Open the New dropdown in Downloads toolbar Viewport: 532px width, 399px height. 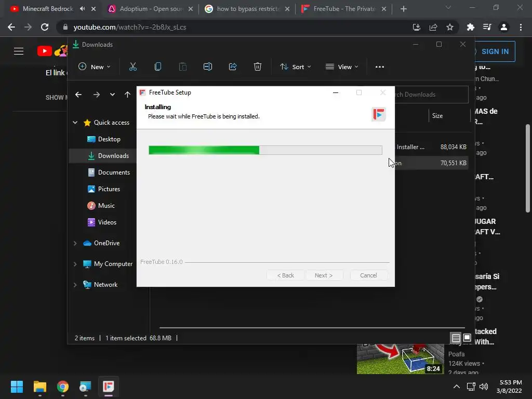(x=95, y=67)
